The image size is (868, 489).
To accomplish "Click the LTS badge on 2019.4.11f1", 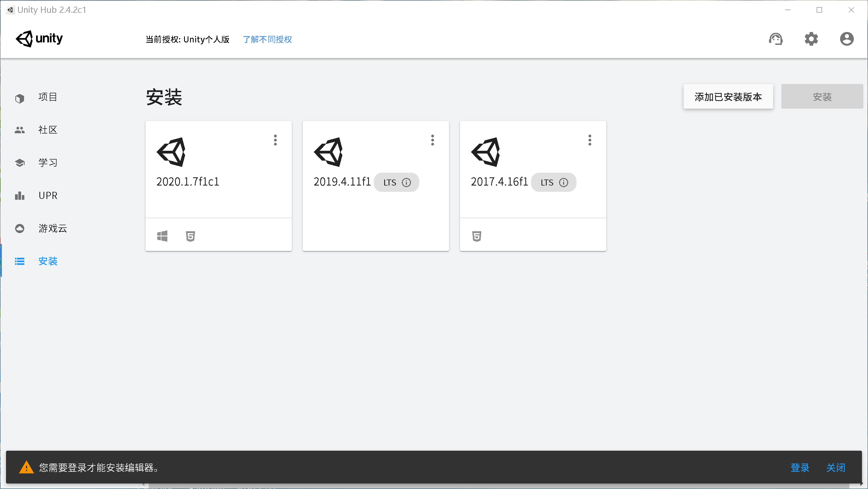I will pyautogui.click(x=397, y=183).
